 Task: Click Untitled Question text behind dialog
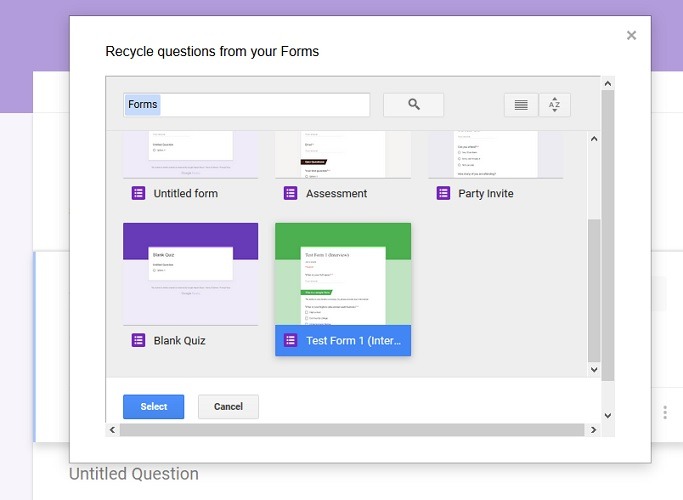(134, 474)
